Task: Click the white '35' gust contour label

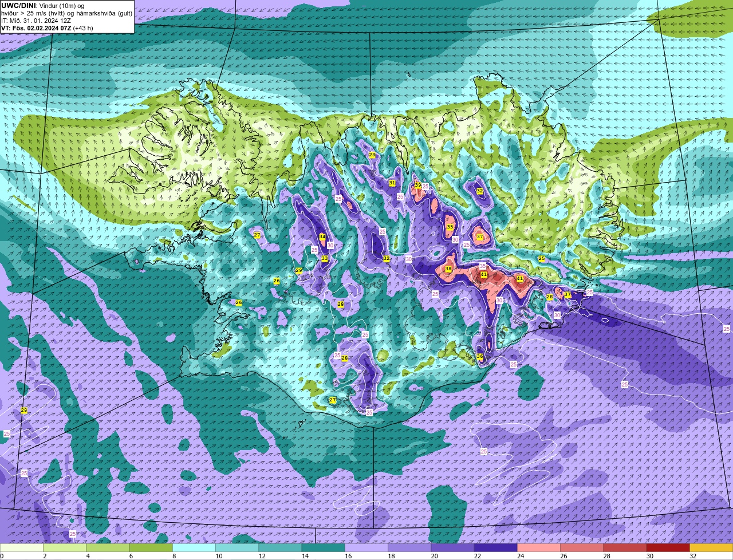Action: tap(483, 266)
